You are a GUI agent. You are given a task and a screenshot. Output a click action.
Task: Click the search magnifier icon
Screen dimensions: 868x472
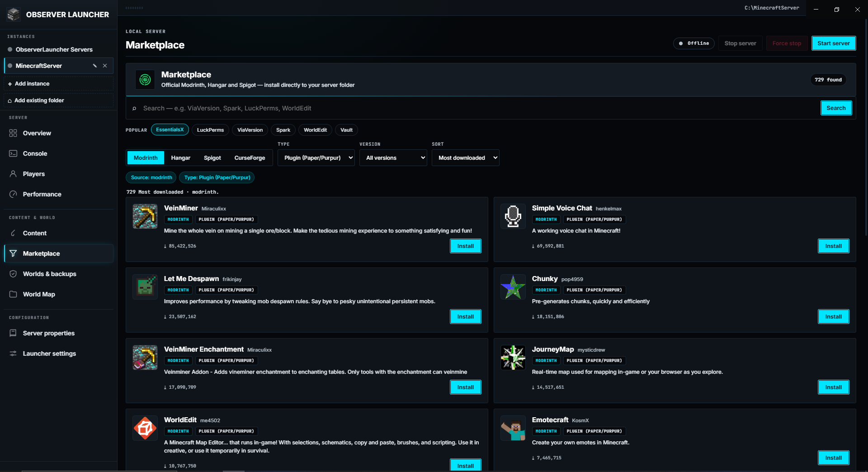(134, 108)
